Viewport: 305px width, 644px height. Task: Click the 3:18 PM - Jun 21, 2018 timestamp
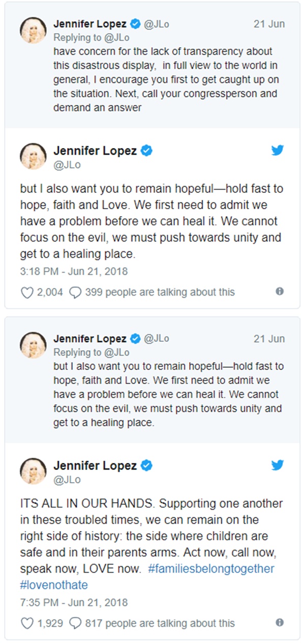[x=74, y=272]
